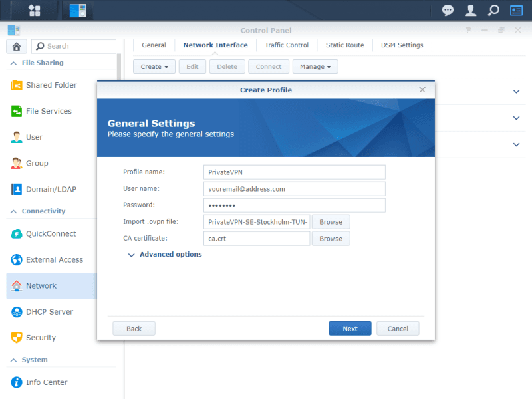
Task: Click the Profile name input field
Action: [x=294, y=172]
